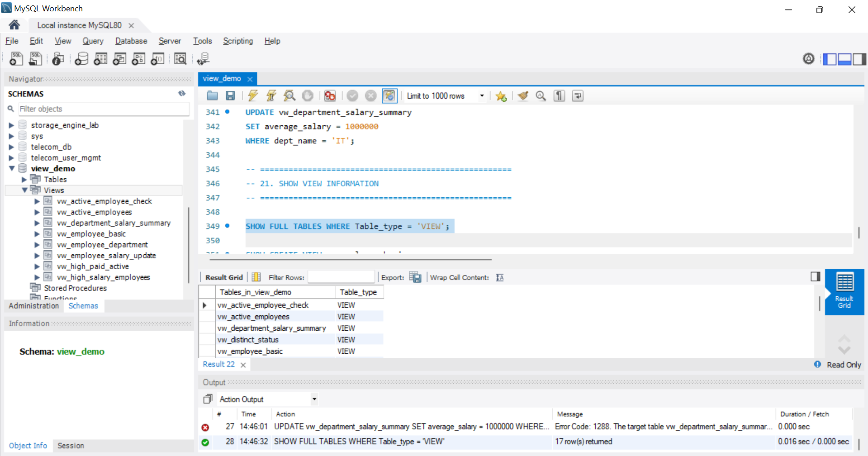Image resolution: width=868 pixels, height=456 pixels.
Task: Click Filter Rows input field
Action: coord(341,277)
